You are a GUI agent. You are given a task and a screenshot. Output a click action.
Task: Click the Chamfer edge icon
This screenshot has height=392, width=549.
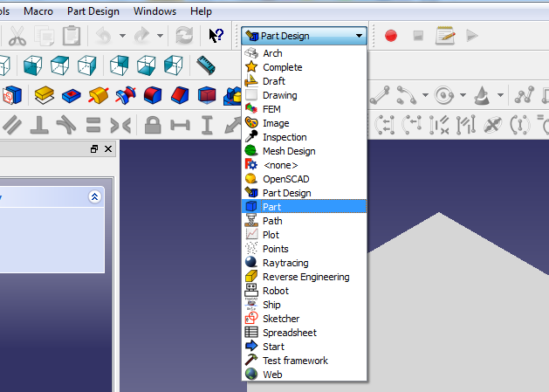pyautogui.click(x=180, y=95)
